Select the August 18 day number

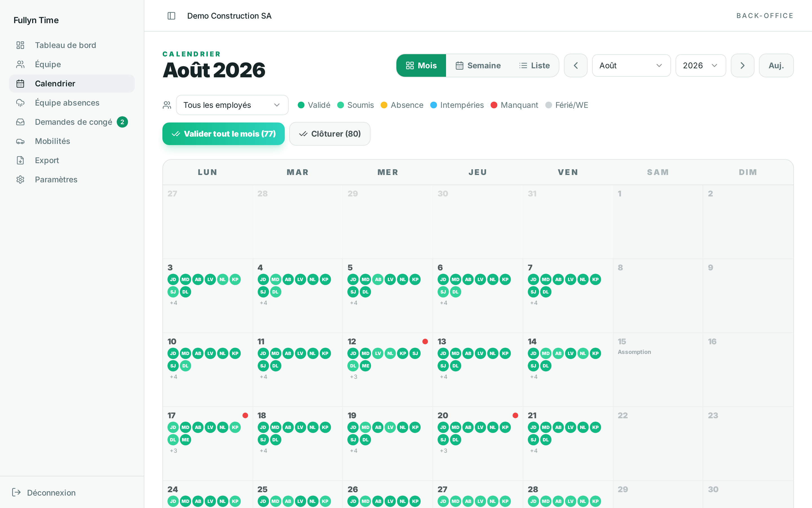pos(262,415)
